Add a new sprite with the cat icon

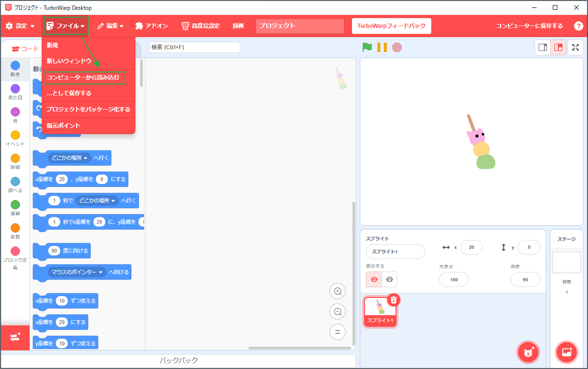click(528, 352)
